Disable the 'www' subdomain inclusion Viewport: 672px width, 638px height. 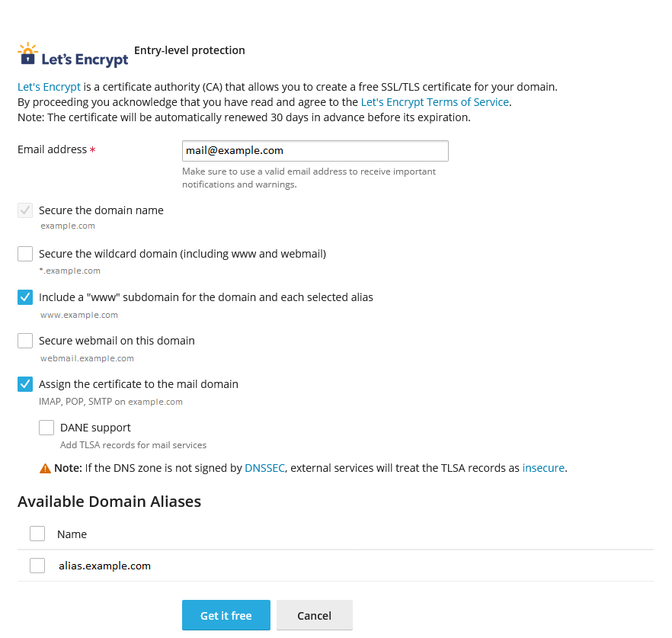(x=24, y=297)
